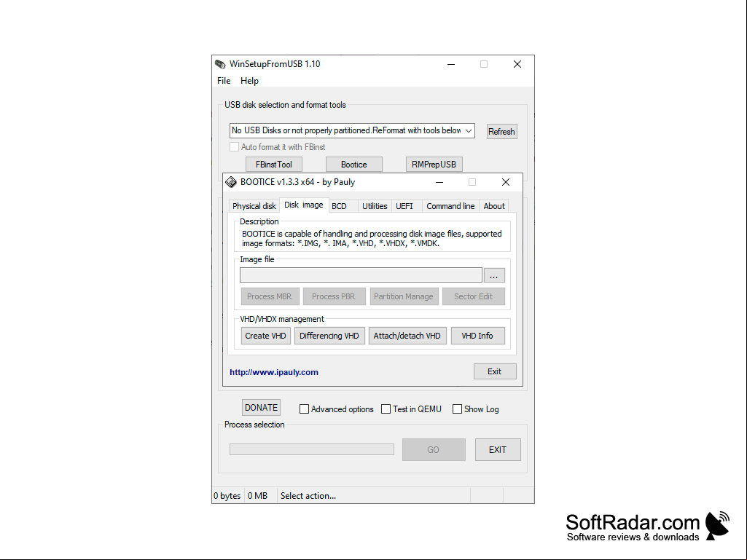
Task: Click Create VHD
Action: click(x=266, y=336)
